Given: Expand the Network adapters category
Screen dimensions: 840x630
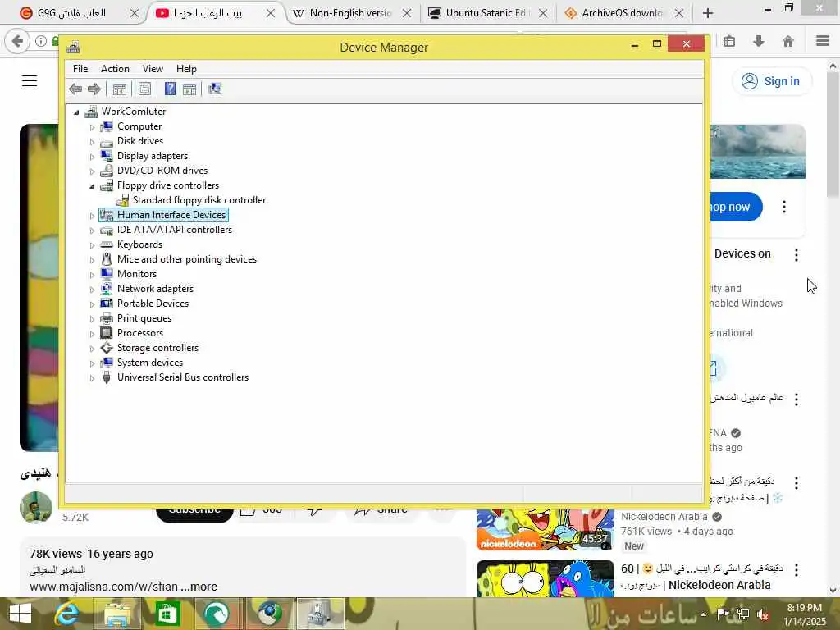Looking at the screenshot, I should pyautogui.click(x=92, y=290).
